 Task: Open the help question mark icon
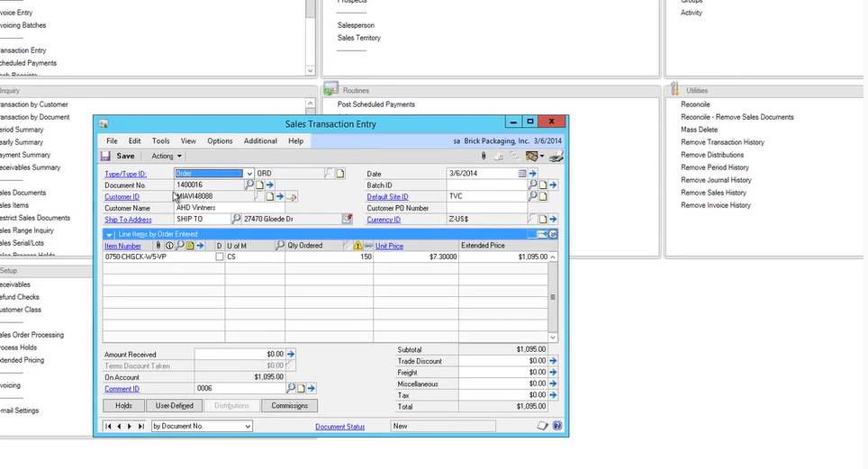556,425
